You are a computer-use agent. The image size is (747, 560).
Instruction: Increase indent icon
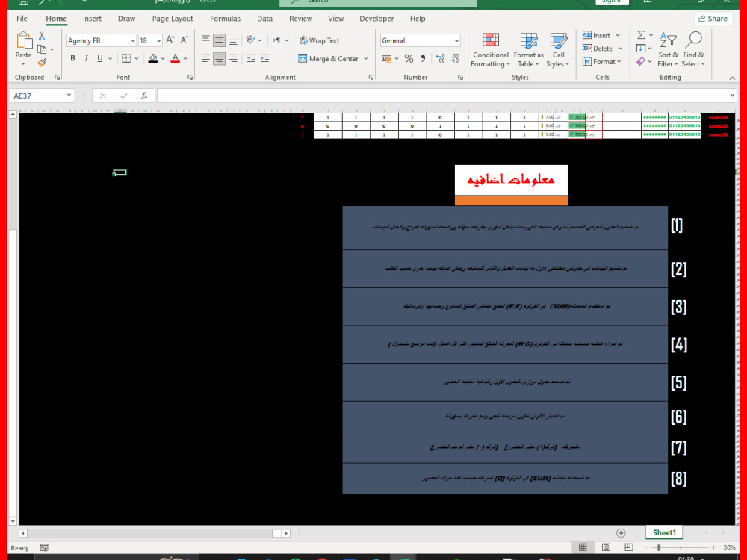[264, 58]
